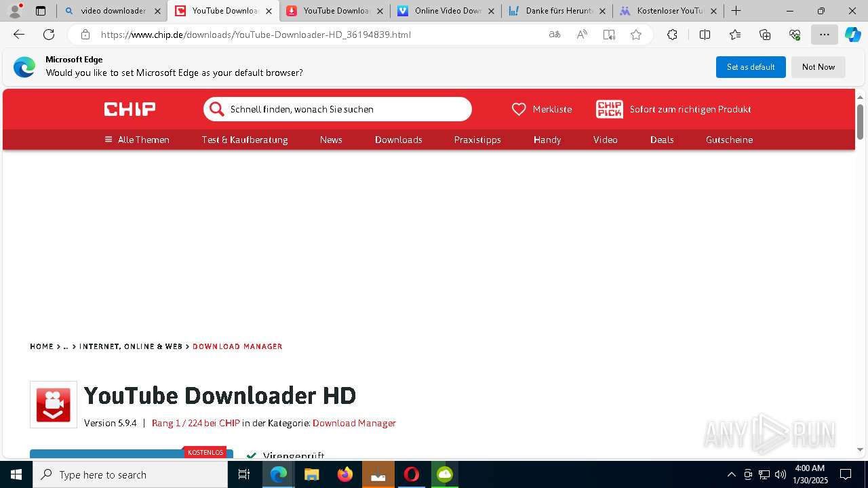
Task: Open Collections icon
Action: tap(765, 35)
